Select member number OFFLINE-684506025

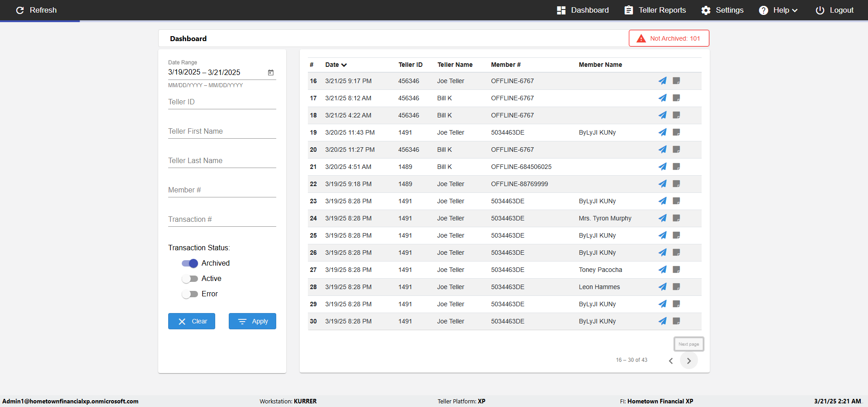(521, 167)
